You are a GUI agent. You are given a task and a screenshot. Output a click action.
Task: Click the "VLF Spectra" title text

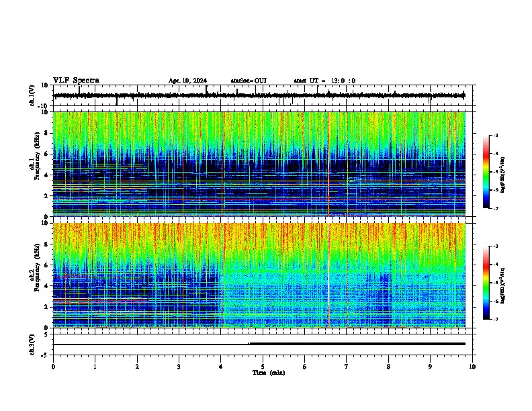76,81
